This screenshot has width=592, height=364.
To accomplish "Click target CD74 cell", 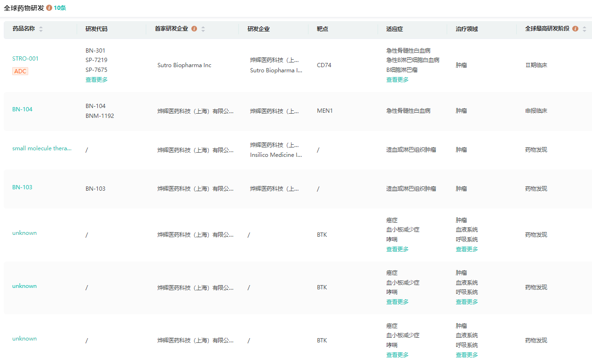I will pos(324,65).
